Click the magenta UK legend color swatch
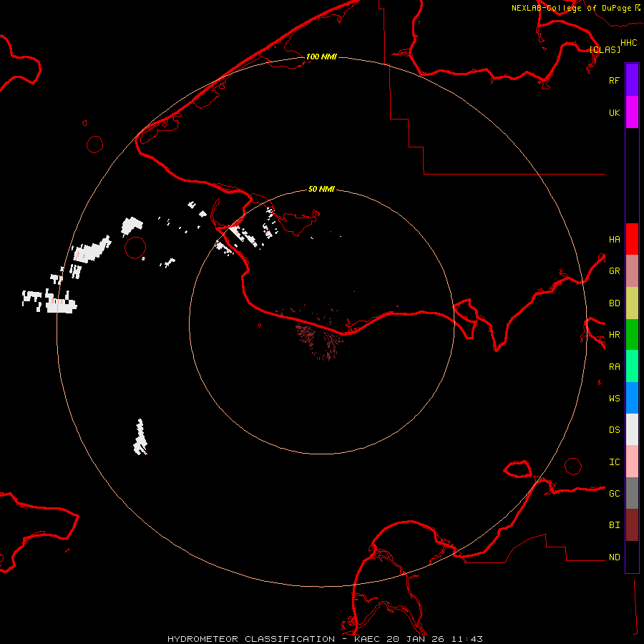 coord(632,112)
